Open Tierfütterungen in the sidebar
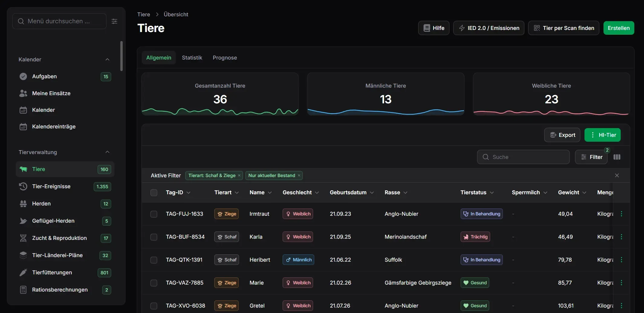 [x=65, y=273]
